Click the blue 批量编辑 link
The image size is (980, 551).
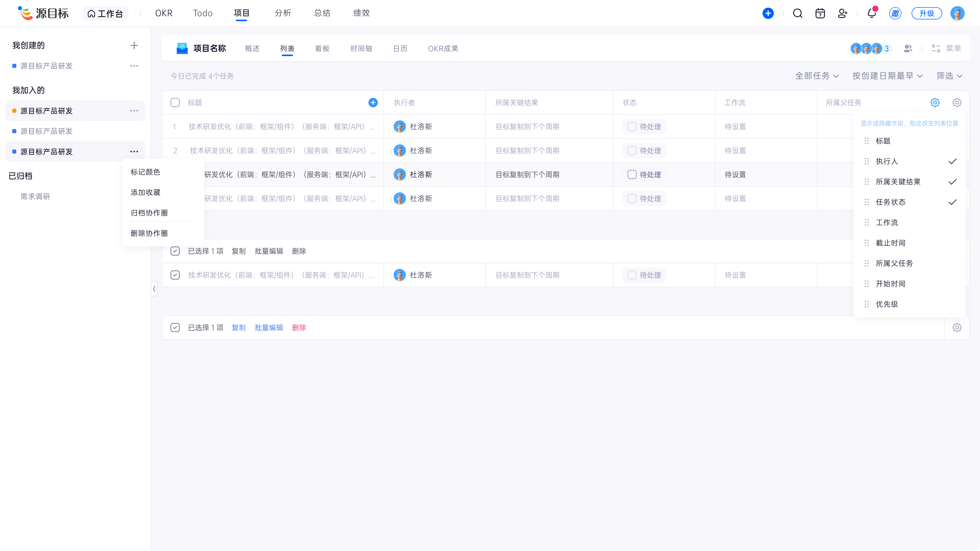tap(268, 327)
